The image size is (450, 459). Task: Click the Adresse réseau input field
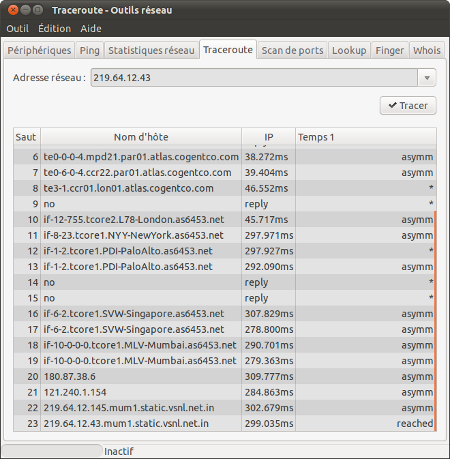tap(254, 78)
